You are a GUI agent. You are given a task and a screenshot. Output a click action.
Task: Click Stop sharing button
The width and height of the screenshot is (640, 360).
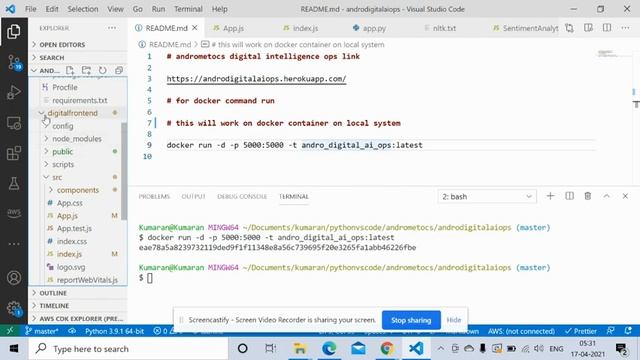click(x=411, y=320)
